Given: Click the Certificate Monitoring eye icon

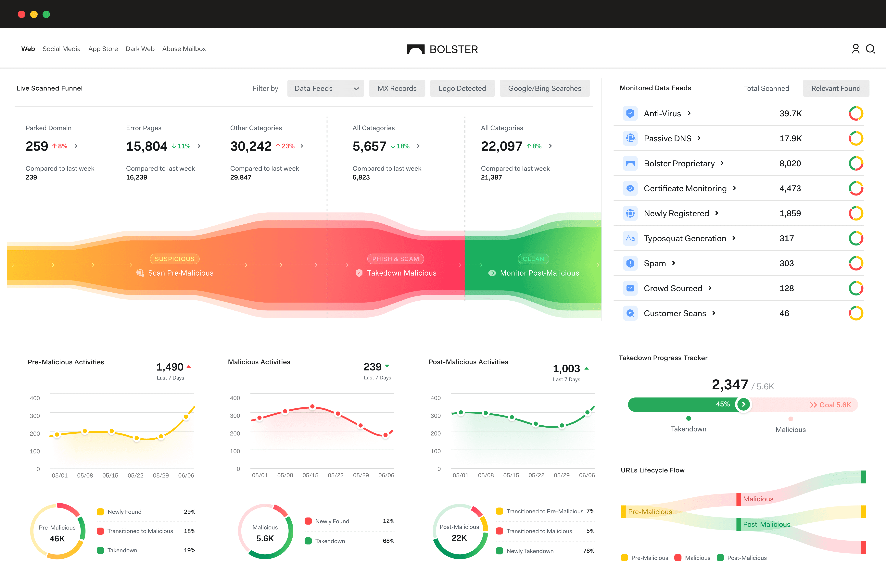Looking at the screenshot, I should 630,188.
